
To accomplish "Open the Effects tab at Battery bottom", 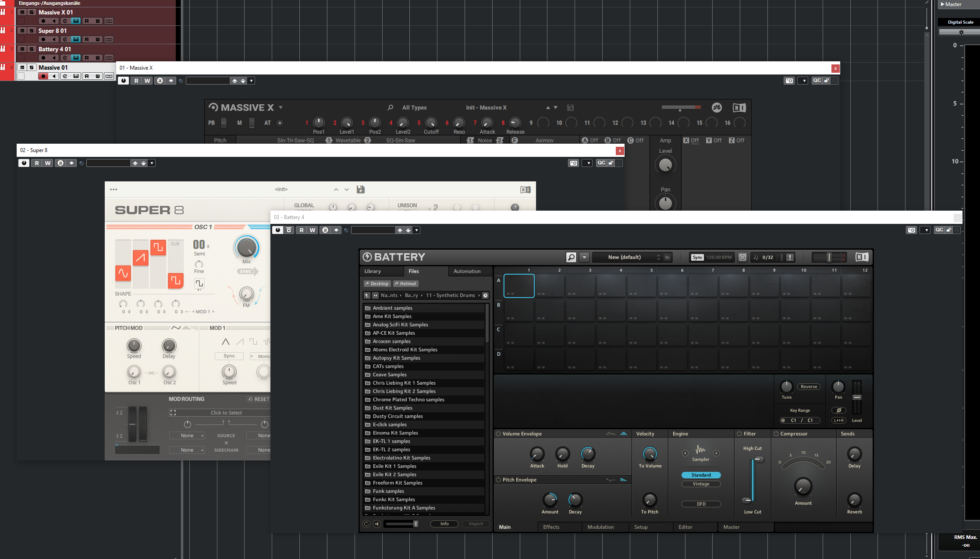I will tap(551, 527).
